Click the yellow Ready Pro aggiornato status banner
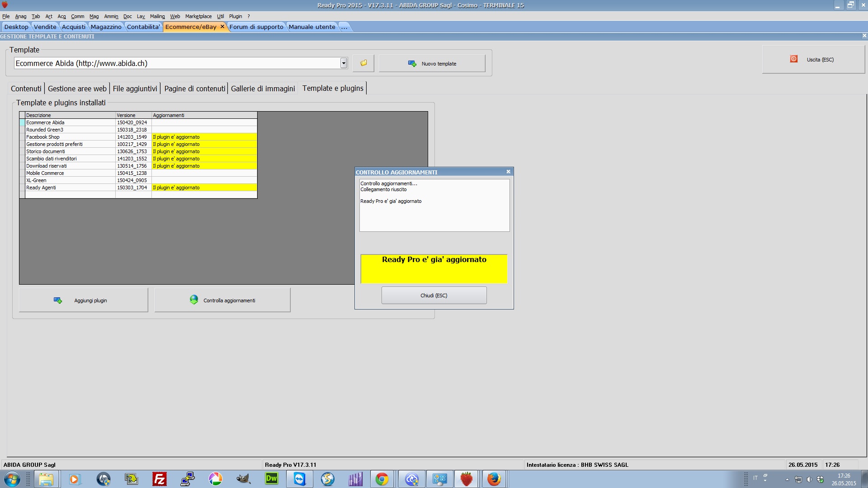Viewport: 868px width, 488px height. tap(434, 268)
